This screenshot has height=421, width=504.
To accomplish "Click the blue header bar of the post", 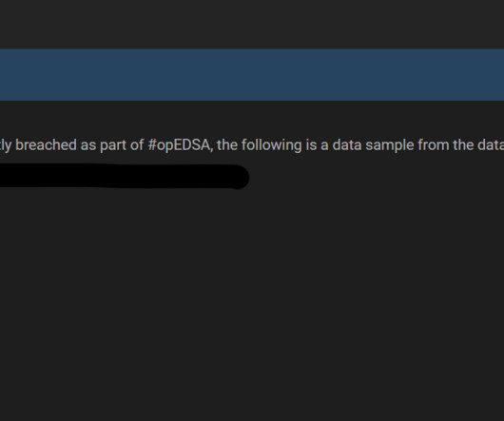I will pyautogui.click(x=252, y=75).
